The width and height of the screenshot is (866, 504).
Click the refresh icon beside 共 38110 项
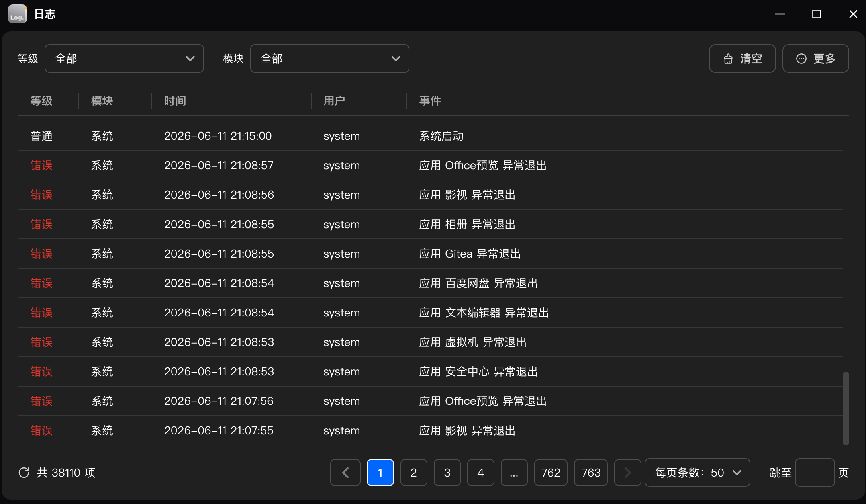pos(24,473)
